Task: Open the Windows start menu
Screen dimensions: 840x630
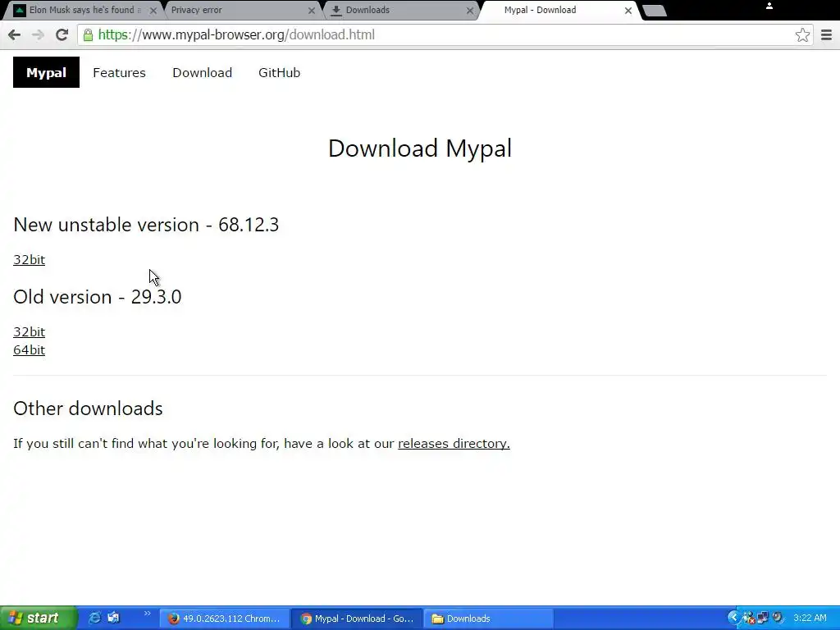Action: [38, 619]
